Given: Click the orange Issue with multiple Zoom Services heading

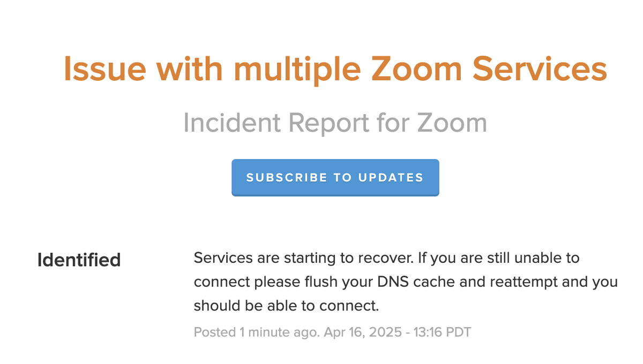Looking at the screenshot, I should click(x=335, y=69).
